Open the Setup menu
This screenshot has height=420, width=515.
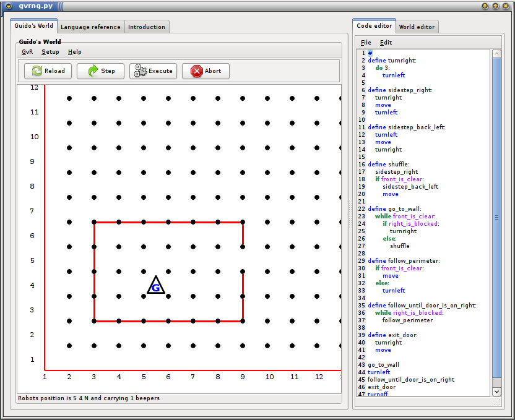click(50, 52)
